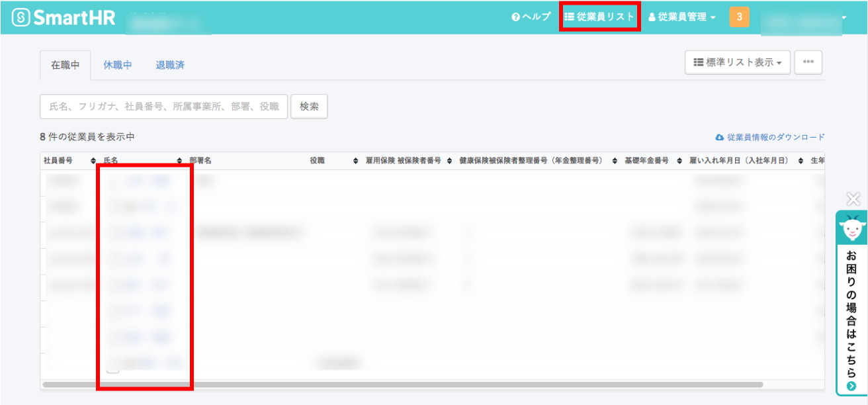Click the horizontal table scrollbar
868x405 pixels.
point(402,384)
